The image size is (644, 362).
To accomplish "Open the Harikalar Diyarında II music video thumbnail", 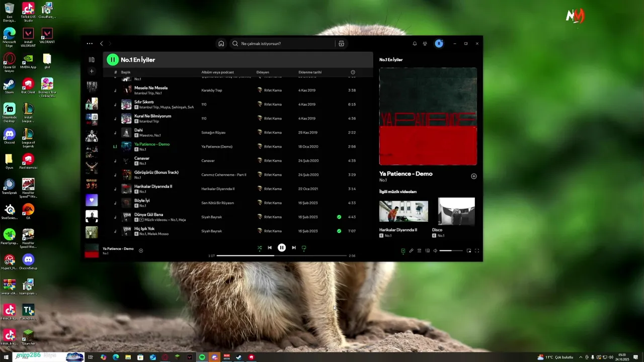I will [404, 211].
